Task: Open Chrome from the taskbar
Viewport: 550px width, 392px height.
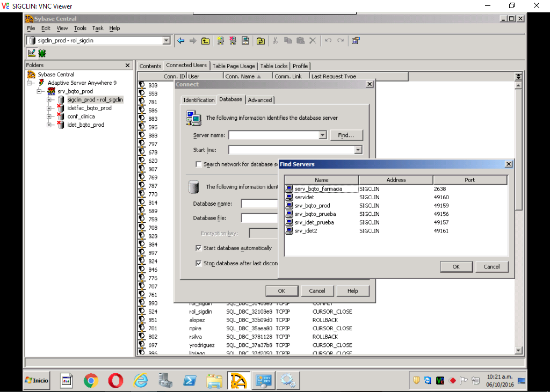Action: tap(91, 380)
